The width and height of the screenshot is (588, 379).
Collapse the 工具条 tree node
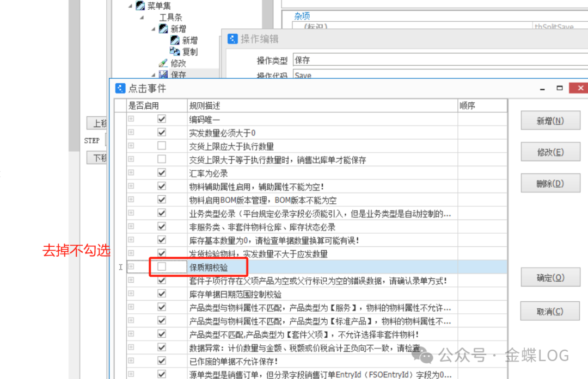[142, 17]
